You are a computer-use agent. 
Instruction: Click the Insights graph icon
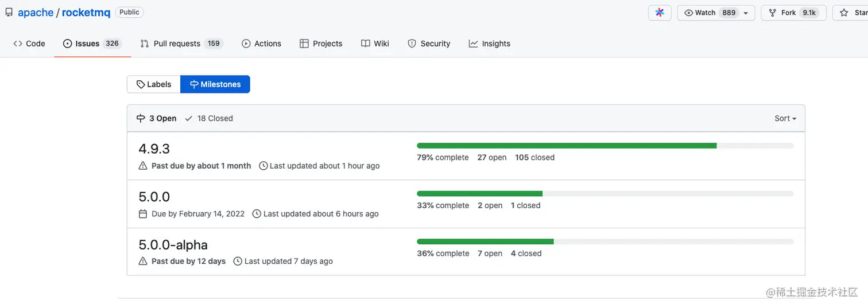coord(473,44)
